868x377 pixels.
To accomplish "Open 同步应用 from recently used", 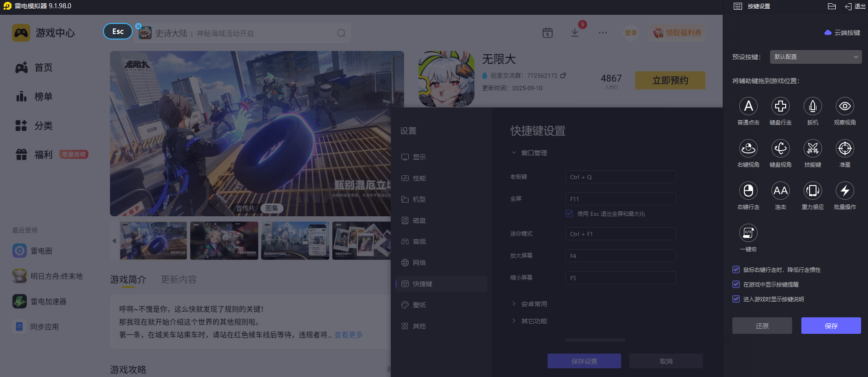I will pos(35,326).
